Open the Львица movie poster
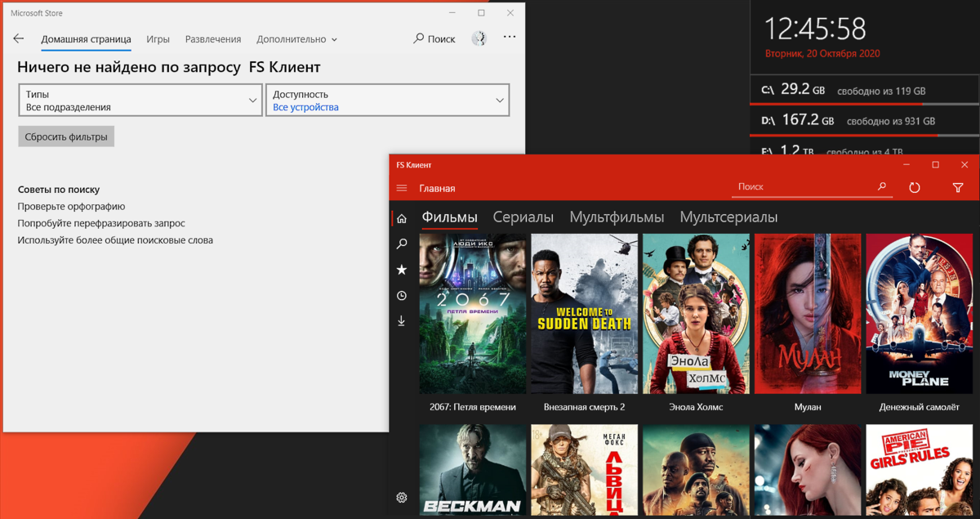The height and width of the screenshot is (519, 980). (585, 470)
